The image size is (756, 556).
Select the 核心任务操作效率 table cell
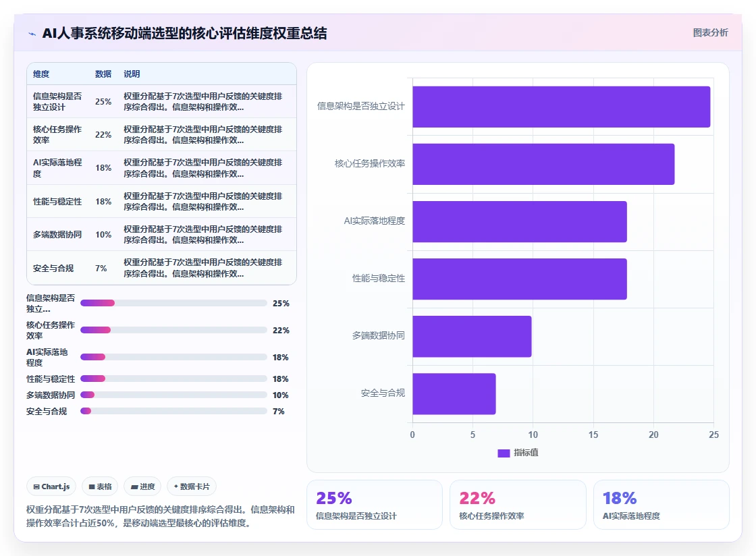click(57, 134)
